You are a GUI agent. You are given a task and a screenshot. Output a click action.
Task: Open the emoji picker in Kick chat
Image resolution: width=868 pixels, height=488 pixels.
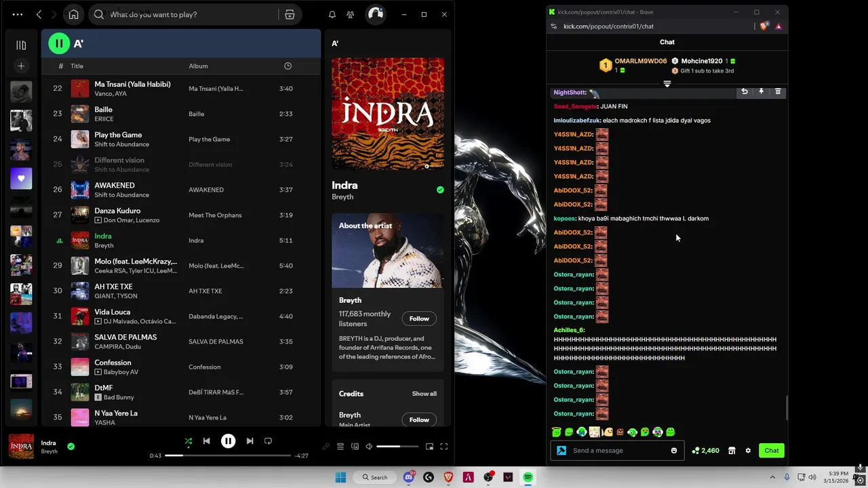[674, 451]
